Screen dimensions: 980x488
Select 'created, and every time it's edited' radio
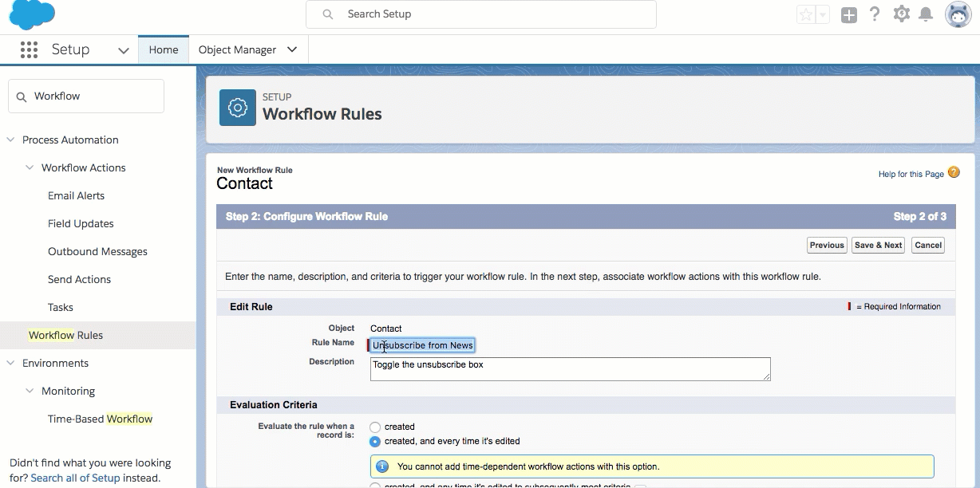point(375,441)
